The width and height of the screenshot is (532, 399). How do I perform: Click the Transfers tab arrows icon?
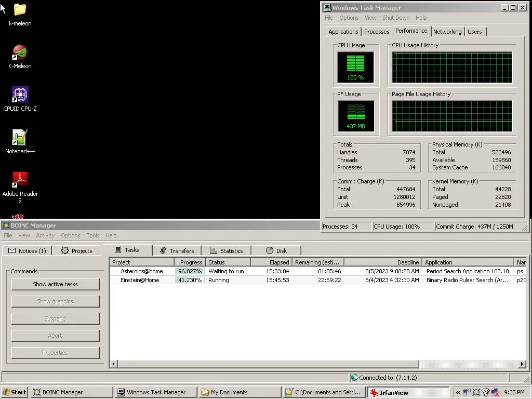pyautogui.click(x=163, y=250)
